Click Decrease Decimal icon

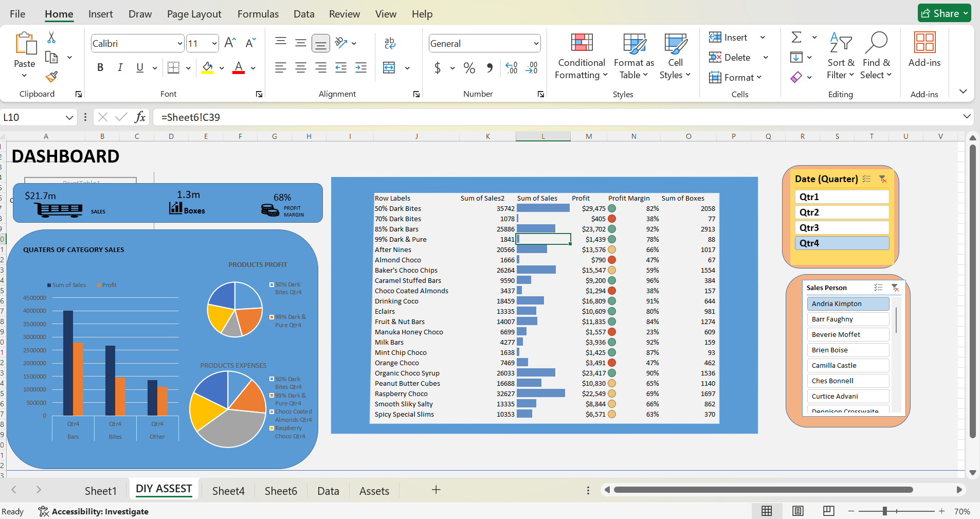(532, 67)
